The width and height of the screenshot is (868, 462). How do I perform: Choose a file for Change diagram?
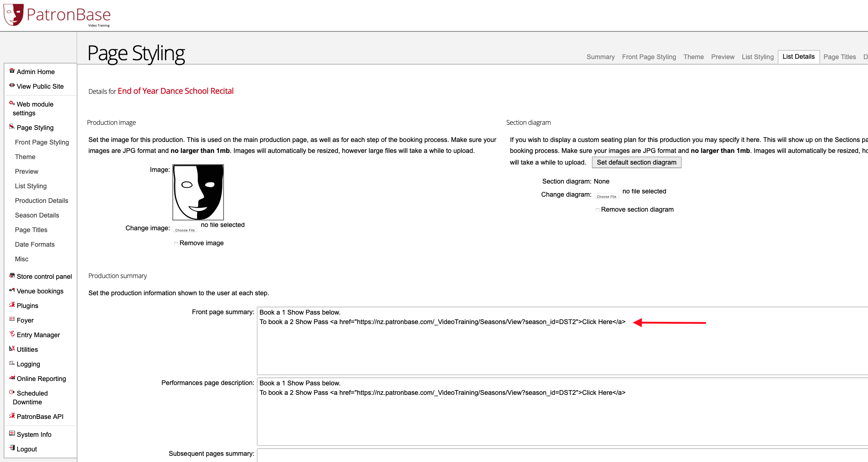(606, 196)
